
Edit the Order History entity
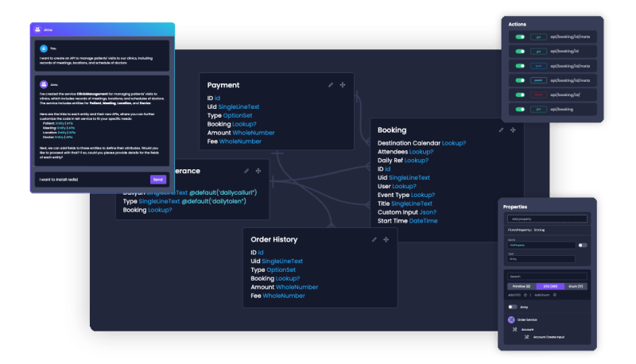(x=374, y=239)
